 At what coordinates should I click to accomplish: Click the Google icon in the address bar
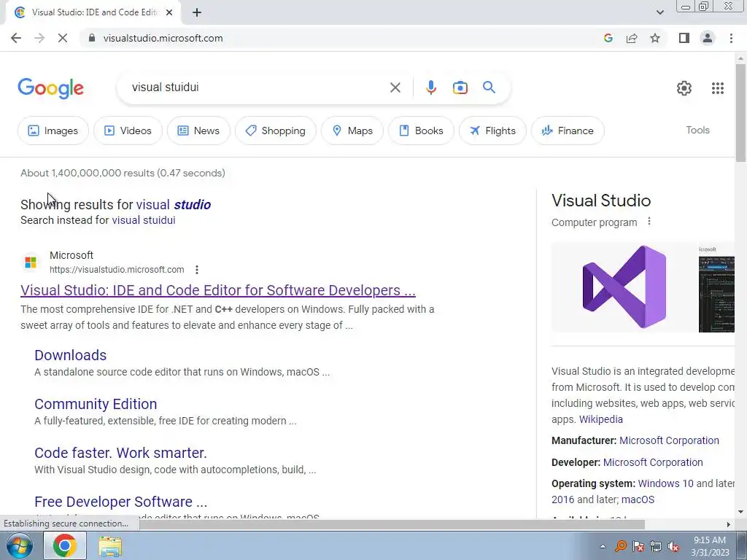608,38
